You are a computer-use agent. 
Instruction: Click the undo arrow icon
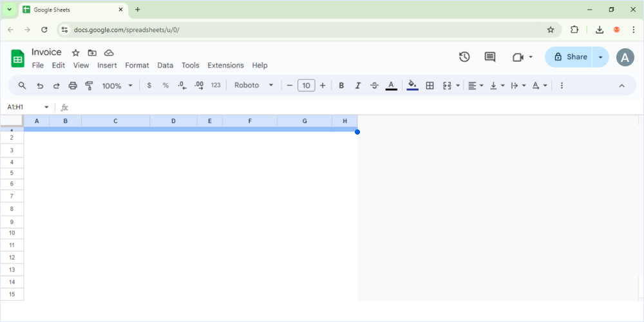click(40, 86)
